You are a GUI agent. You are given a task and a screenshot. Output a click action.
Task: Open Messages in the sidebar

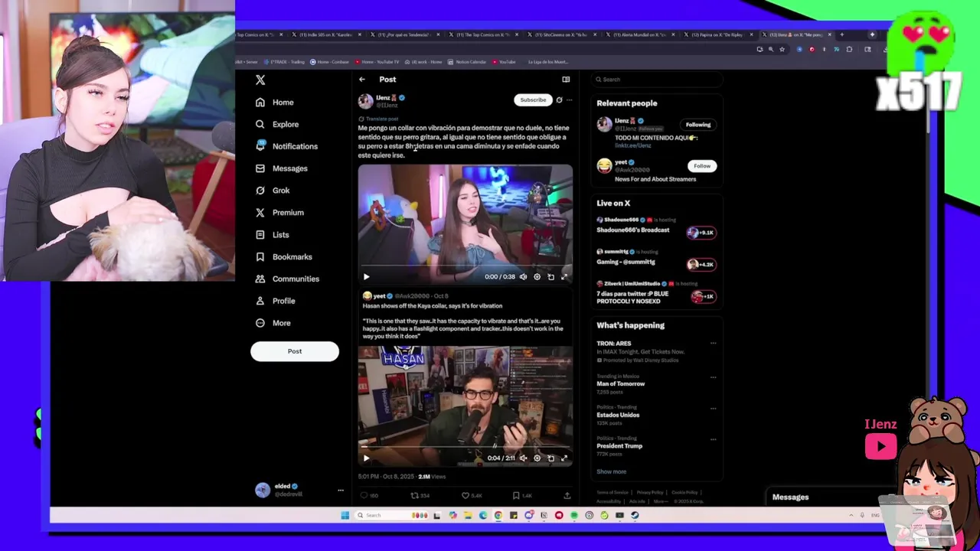point(281,168)
